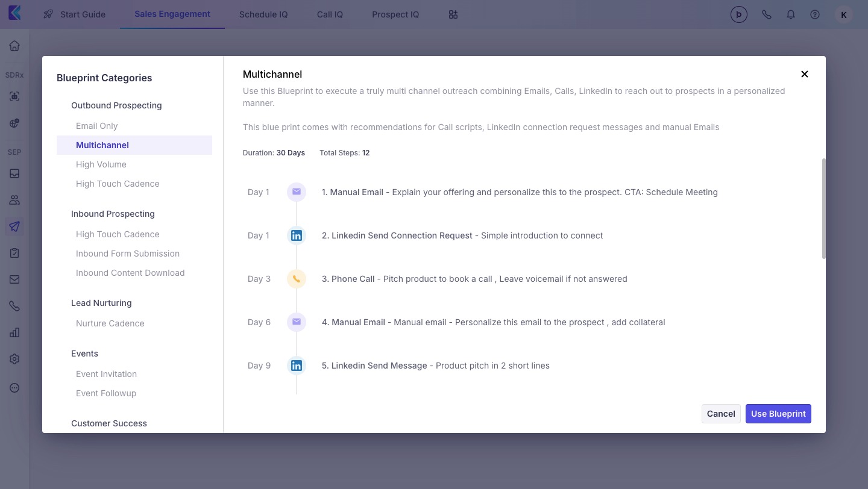Image resolution: width=868 pixels, height=489 pixels.
Task: Open the apps grid icon in top bar
Action: point(453,14)
